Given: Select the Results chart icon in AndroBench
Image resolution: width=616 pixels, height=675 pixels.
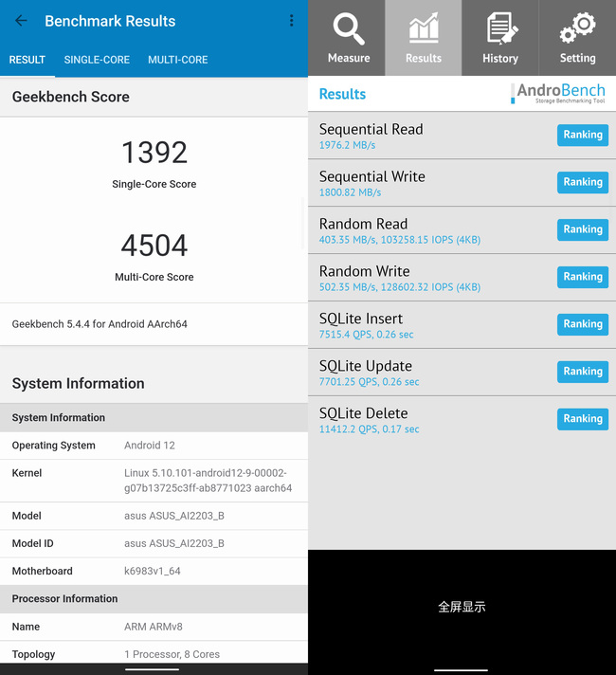Looking at the screenshot, I should (424, 28).
